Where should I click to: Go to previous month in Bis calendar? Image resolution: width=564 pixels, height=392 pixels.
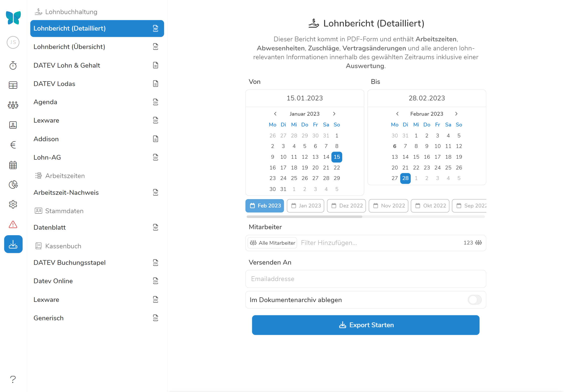[397, 114]
